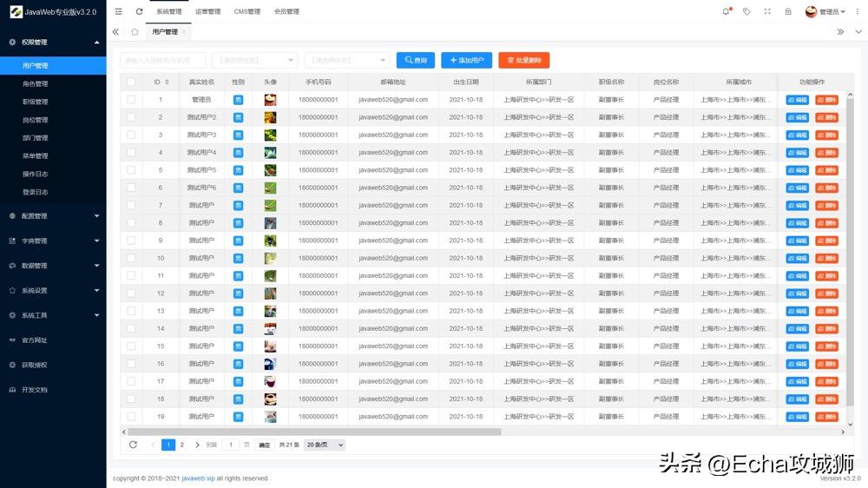This screenshot has width=868, height=488.
Task: Expand the 配置管理 sidebar group
Action: pos(53,216)
